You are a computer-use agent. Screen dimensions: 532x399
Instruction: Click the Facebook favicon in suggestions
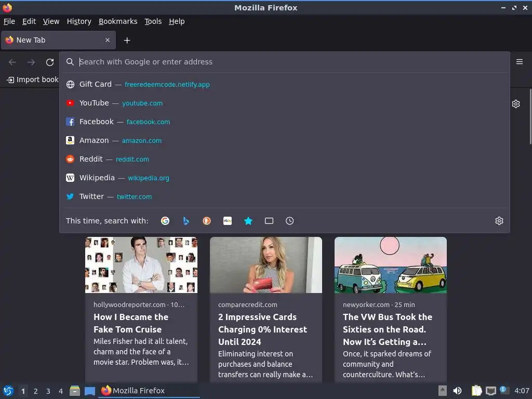point(70,122)
